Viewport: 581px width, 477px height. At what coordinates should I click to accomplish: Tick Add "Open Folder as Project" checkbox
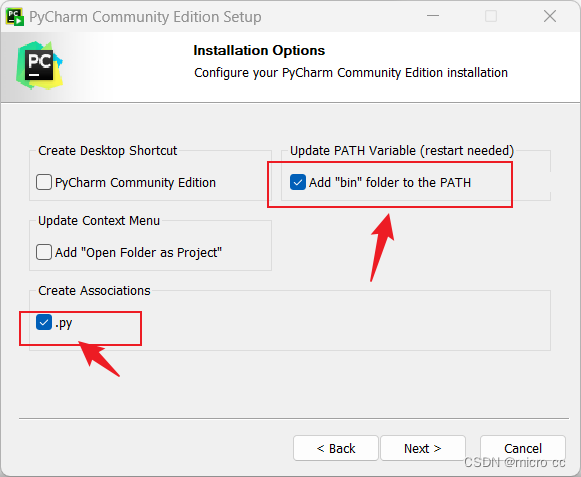point(44,252)
